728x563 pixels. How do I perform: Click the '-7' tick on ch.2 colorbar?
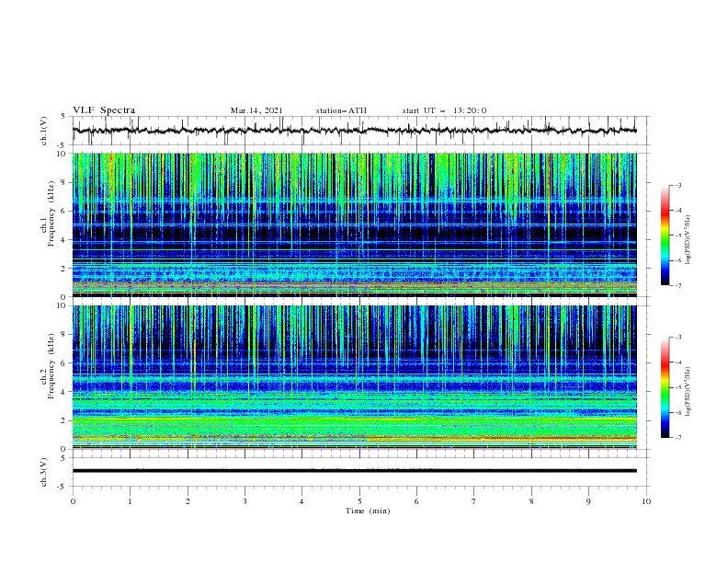tap(678, 438)
